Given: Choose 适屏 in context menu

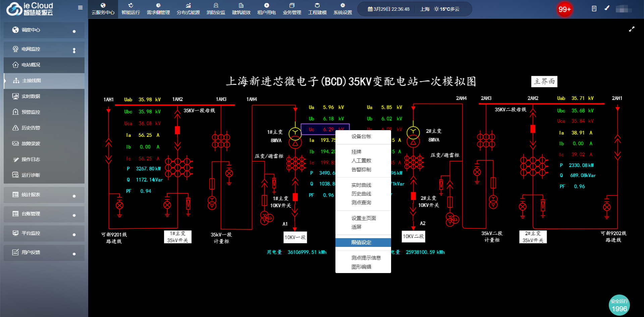Looking at the screenshot, I should [x=363, y=227].
